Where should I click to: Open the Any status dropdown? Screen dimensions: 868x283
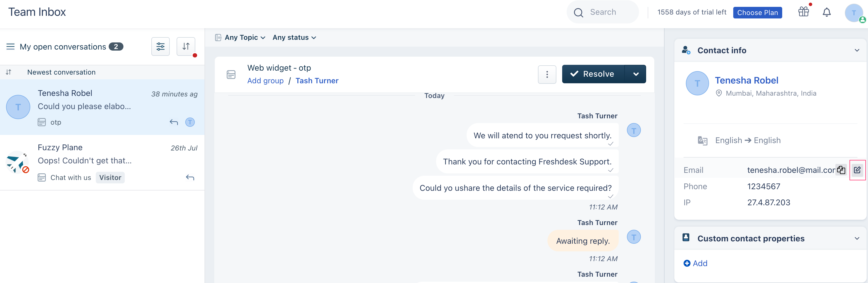[294, 37]
